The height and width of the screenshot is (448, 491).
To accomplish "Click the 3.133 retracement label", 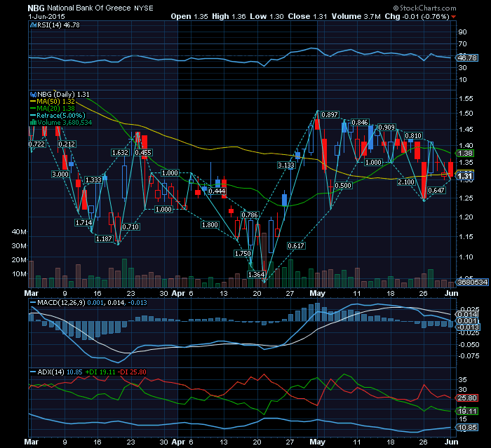I will (286, 165).
